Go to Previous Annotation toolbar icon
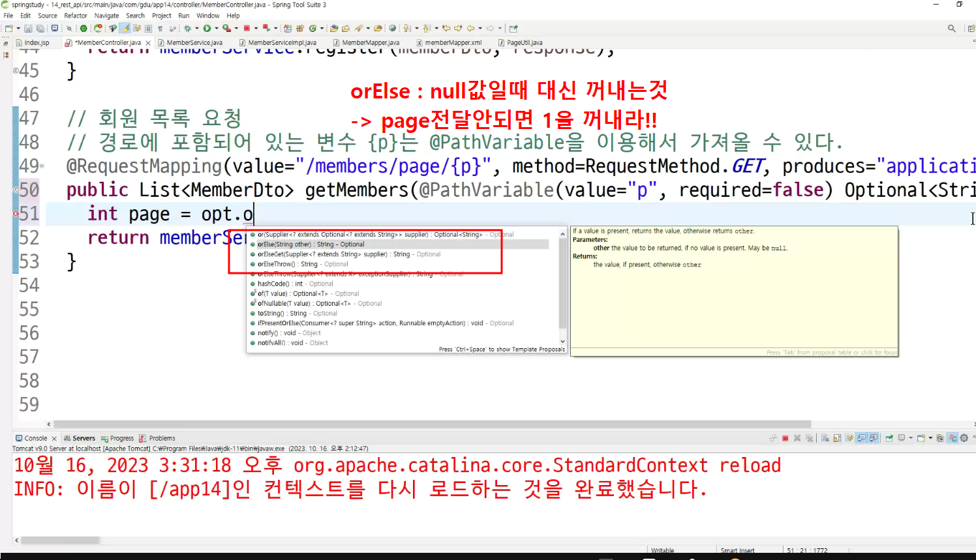Image resolution: width=976 pixels, height=560 pixels. pos(427,28)
